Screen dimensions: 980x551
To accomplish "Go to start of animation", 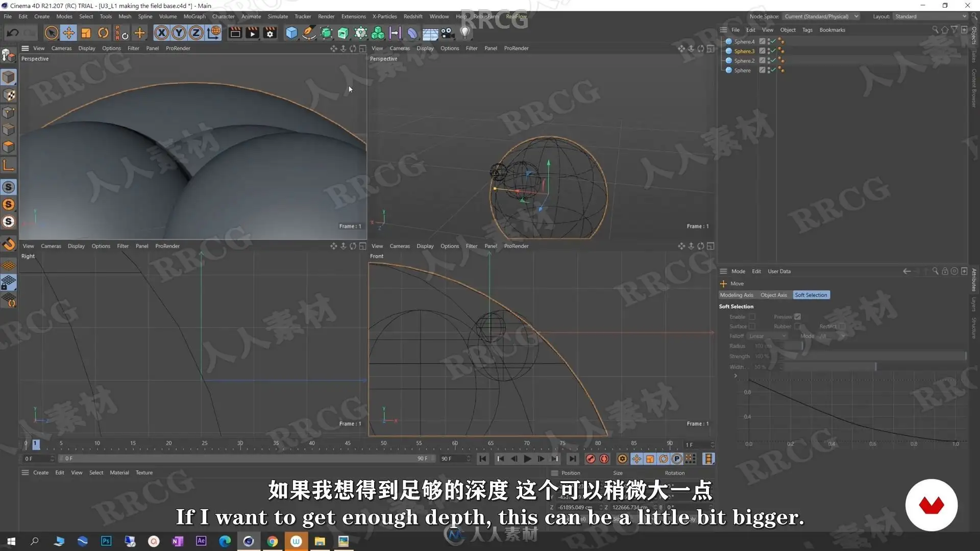I will (482, 459).
